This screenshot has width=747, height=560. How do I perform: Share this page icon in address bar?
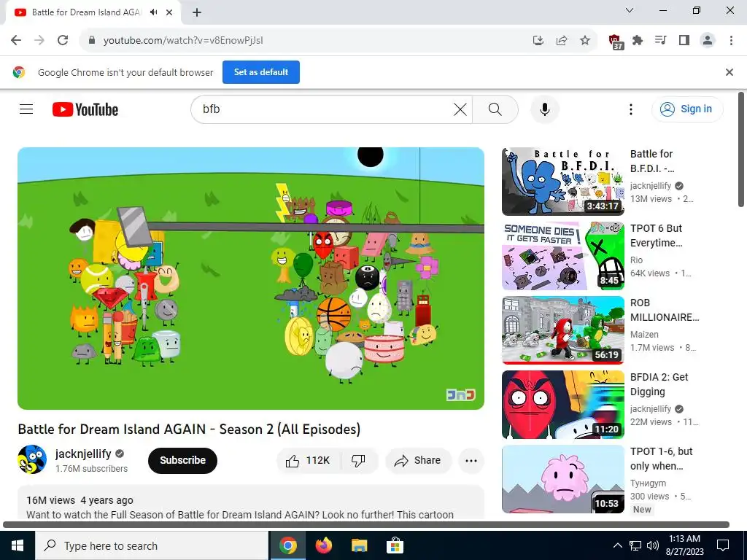pyautogui.click(x=562, y=41)
